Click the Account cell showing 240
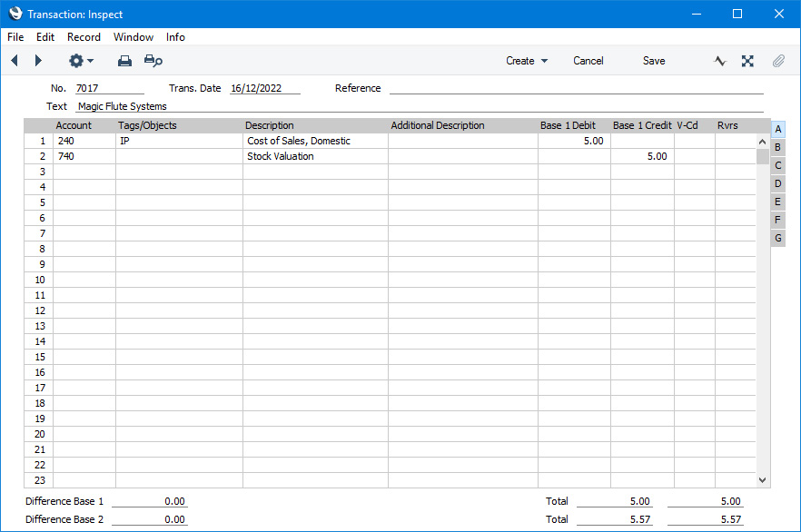Screen dimensions: 801x532 84,142
